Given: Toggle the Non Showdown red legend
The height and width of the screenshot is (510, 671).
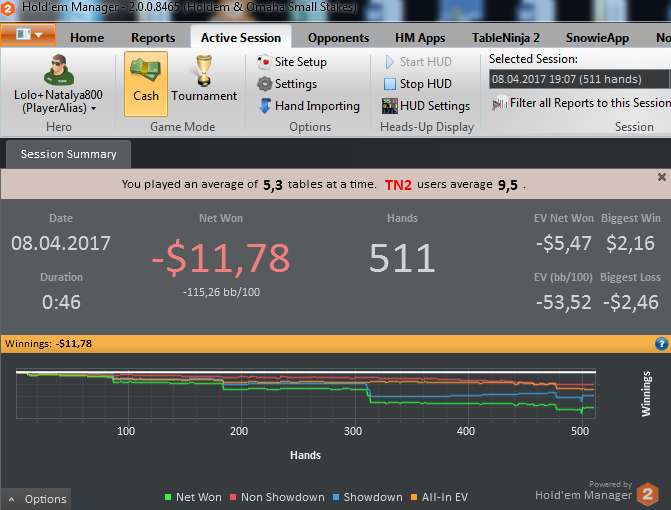Looking at the screenshot, I should tap(277, 497).
